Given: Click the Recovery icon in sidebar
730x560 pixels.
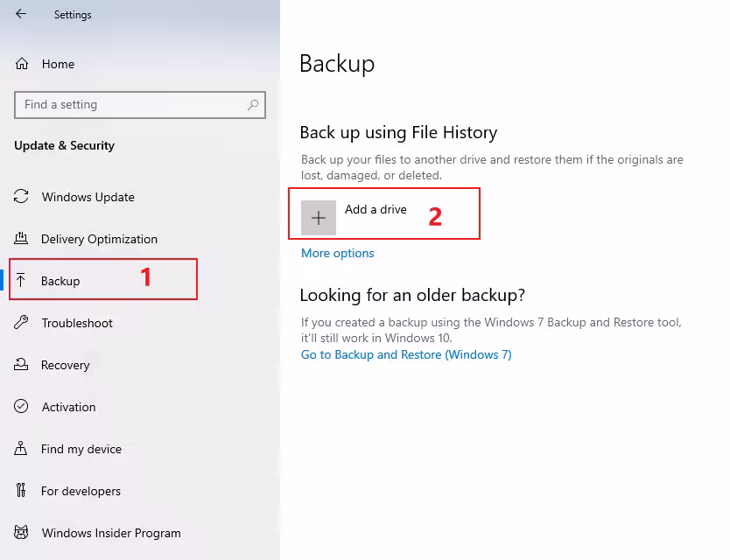Looking at the screenshot, I should point(22,365).
